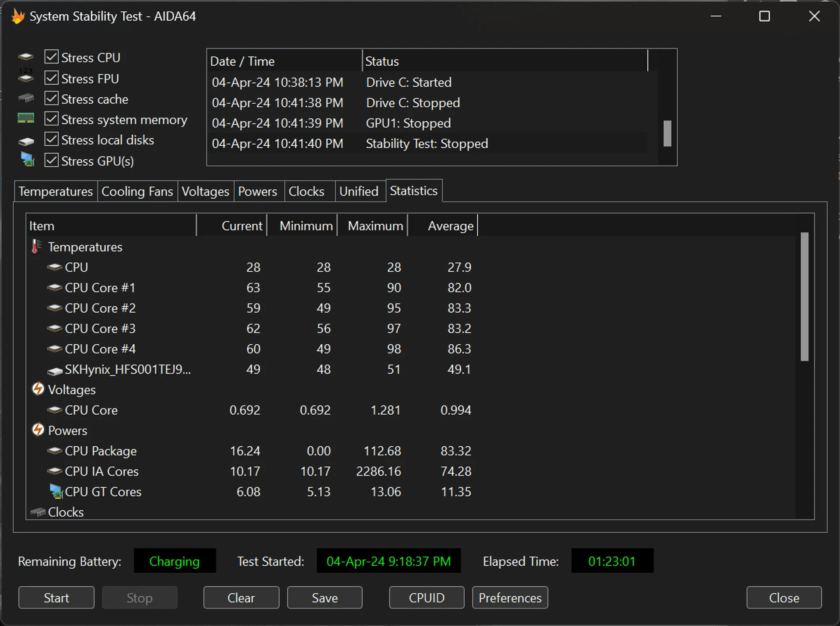
Task: Uncheck the Stress CPU checkbox
Action: [52, 57]
